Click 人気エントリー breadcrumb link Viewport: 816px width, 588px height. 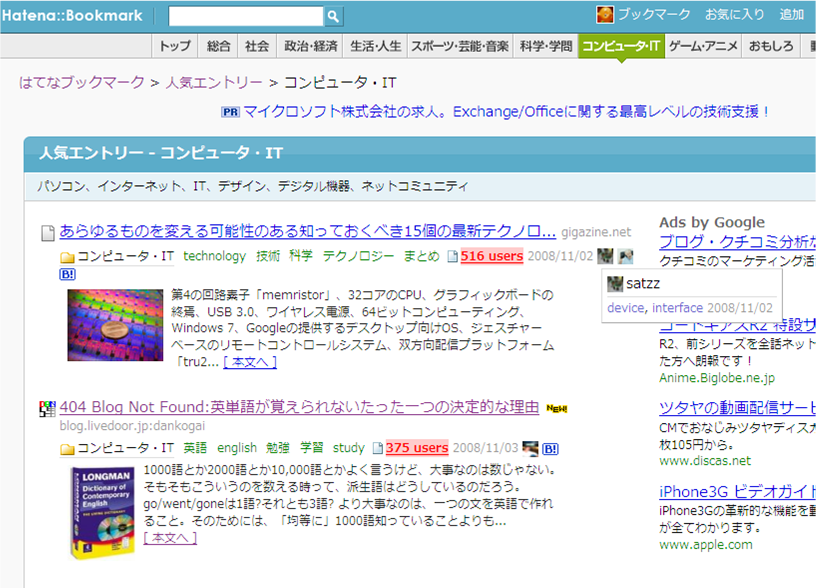(x=214, y=82)
